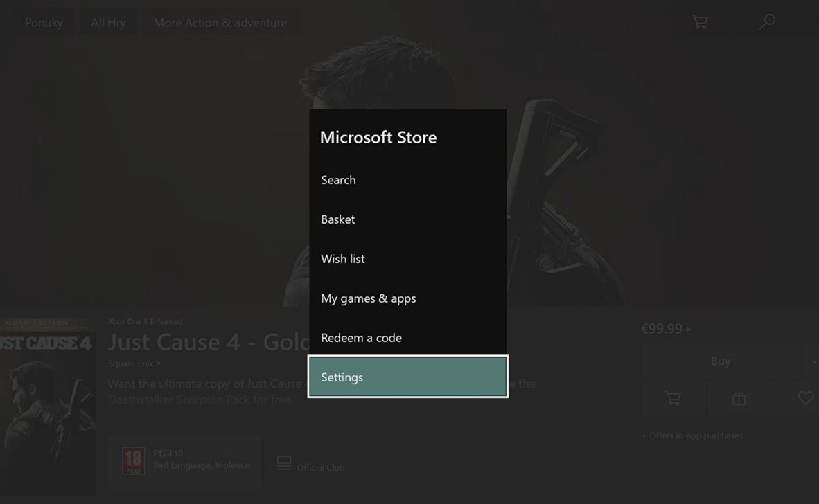819x504 pixels.
Task: Switch to the All Hry tab
Action: pyautogui.click(x=108, y=22)
